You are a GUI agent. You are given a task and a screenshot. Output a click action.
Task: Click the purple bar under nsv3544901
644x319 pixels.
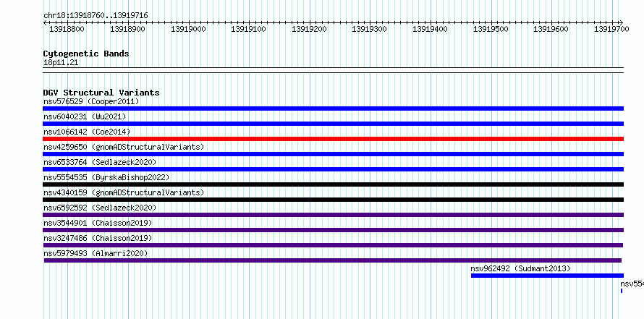pyautogui.click(x=333, y=230)
